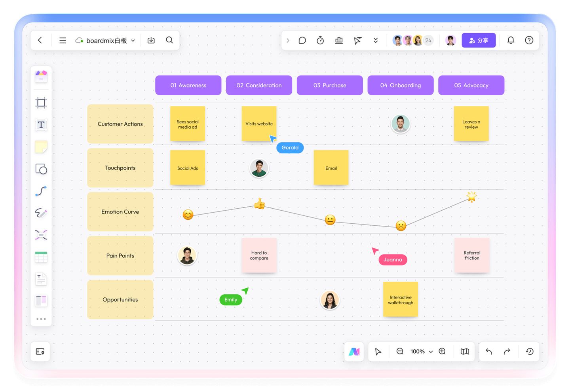This screenshot has width=570, height=392.
Task: Open the notifications bell
Action: coord(511,40)
